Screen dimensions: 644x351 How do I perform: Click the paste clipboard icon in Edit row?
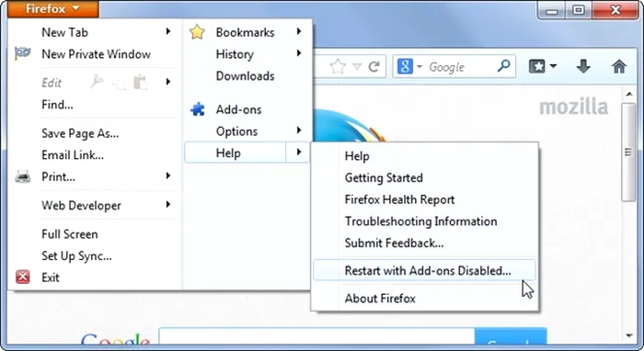[140, 82]
